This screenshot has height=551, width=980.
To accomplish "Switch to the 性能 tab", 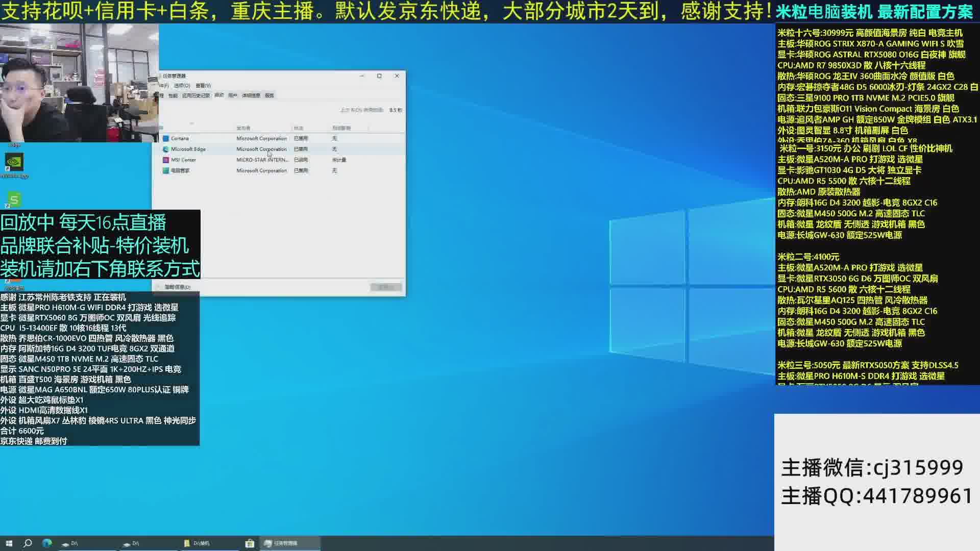I will click(173, 95).
